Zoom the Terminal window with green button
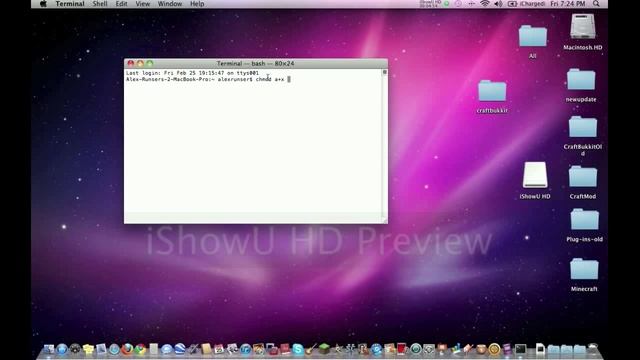Screen dimensions: 640x360 (150, 63)
